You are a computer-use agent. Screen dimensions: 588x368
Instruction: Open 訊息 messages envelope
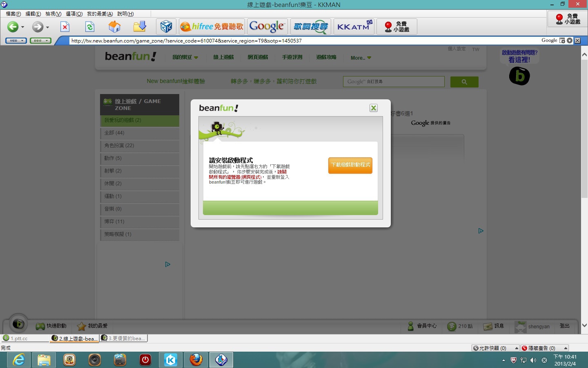coord(494,326)
